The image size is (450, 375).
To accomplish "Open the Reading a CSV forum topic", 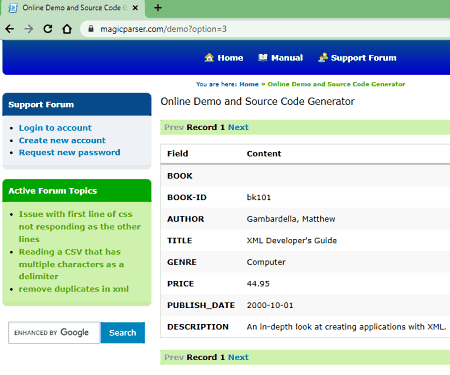I will (x=71, y=264).
